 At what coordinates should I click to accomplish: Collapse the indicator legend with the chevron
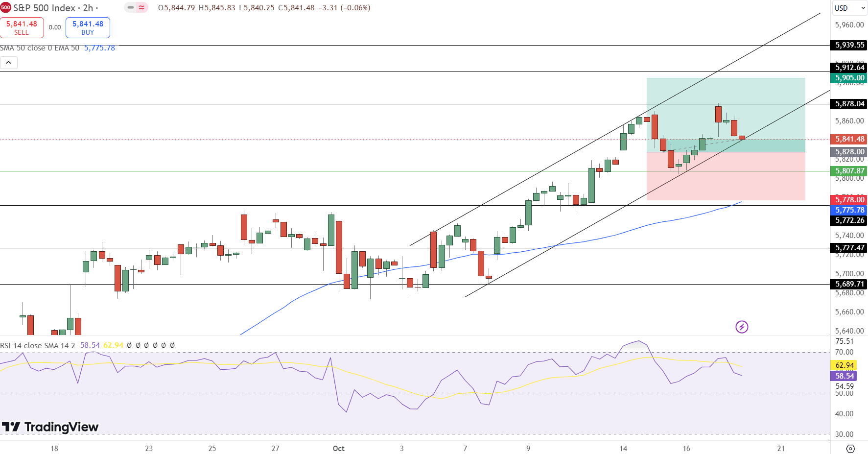(9, 63)
